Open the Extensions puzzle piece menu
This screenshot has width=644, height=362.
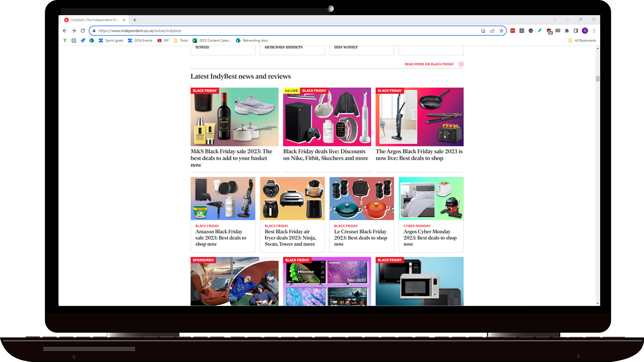pos(567,31)
